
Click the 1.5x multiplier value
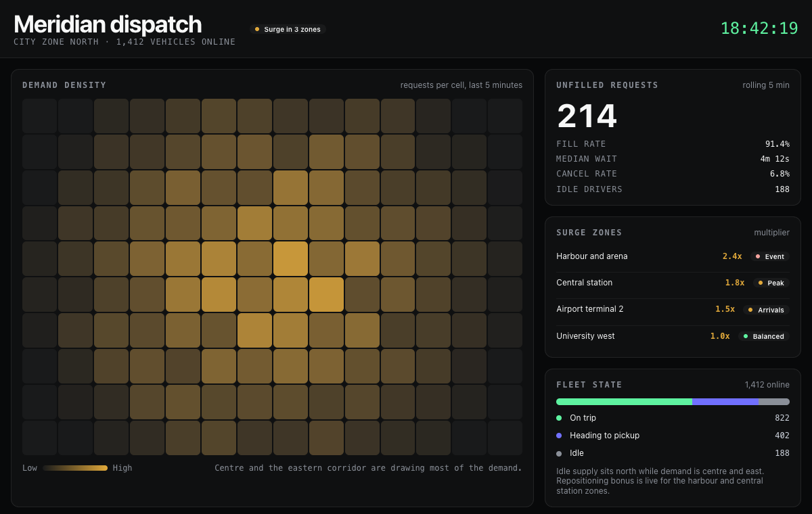tap(725, 309)
